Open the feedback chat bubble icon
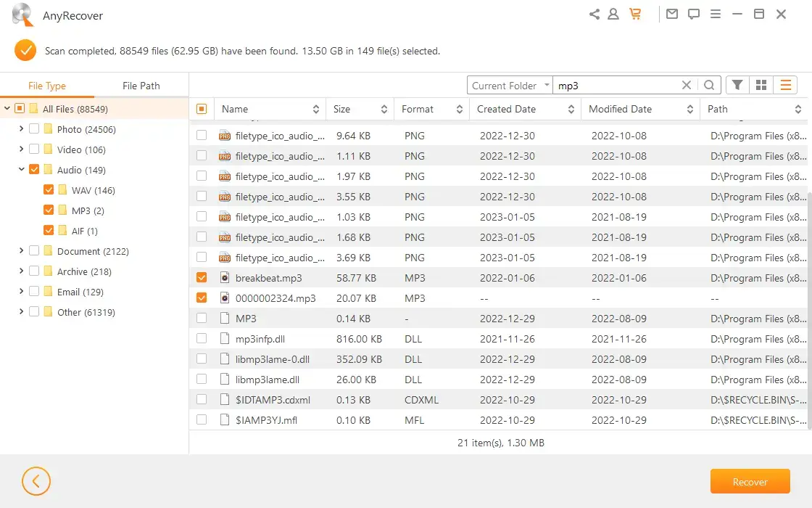Viewport: 812px width, 508px height. click(x=693, y=15)
